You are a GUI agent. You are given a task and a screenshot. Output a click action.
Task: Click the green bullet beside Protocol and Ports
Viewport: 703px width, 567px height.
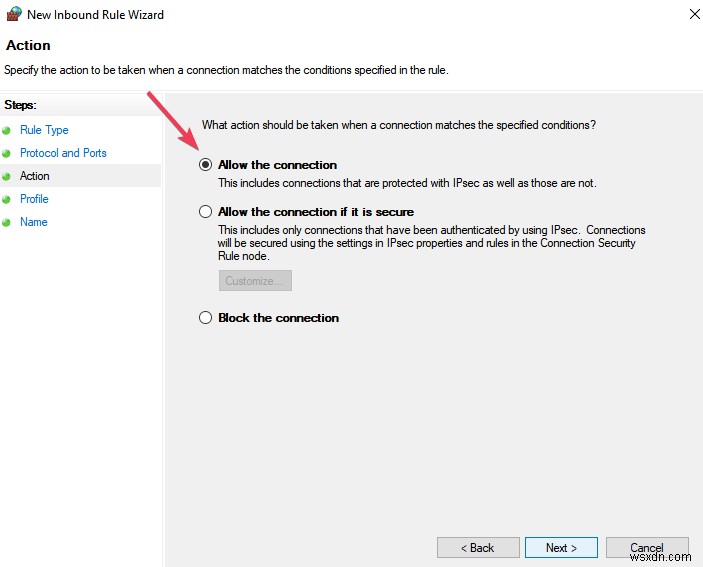point(7,153)
